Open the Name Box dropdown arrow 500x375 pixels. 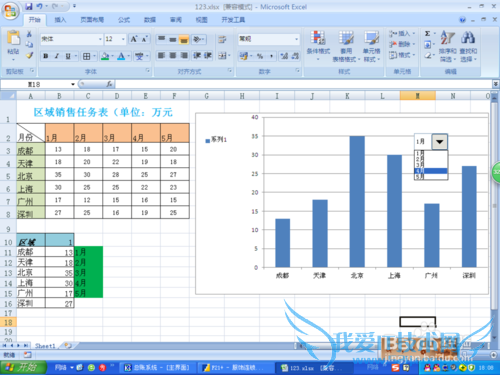click(x=73, y=84)
